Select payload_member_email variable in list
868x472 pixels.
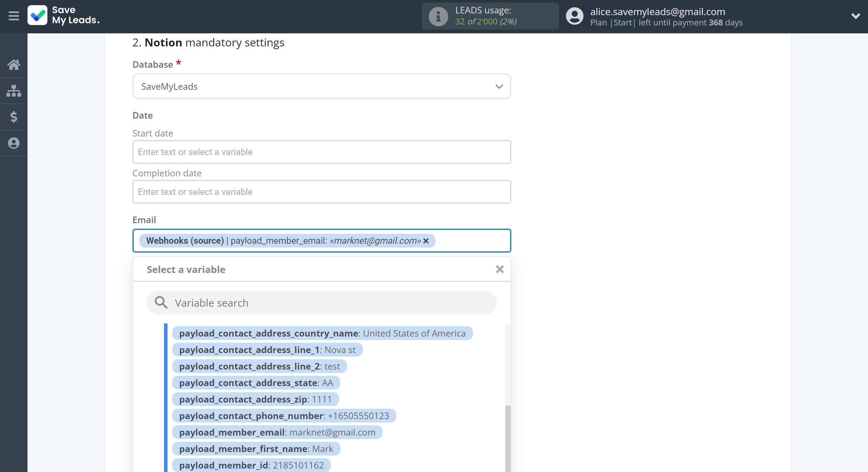pyautogui.click(x=277, y=432)
